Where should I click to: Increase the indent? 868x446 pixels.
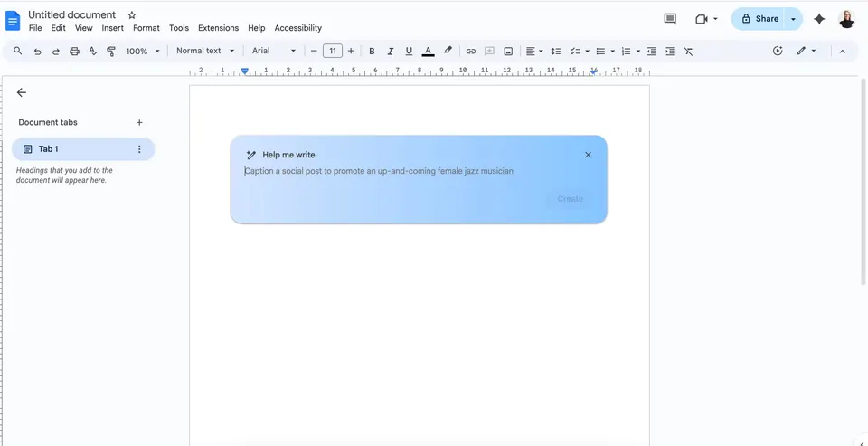(670, 51)
